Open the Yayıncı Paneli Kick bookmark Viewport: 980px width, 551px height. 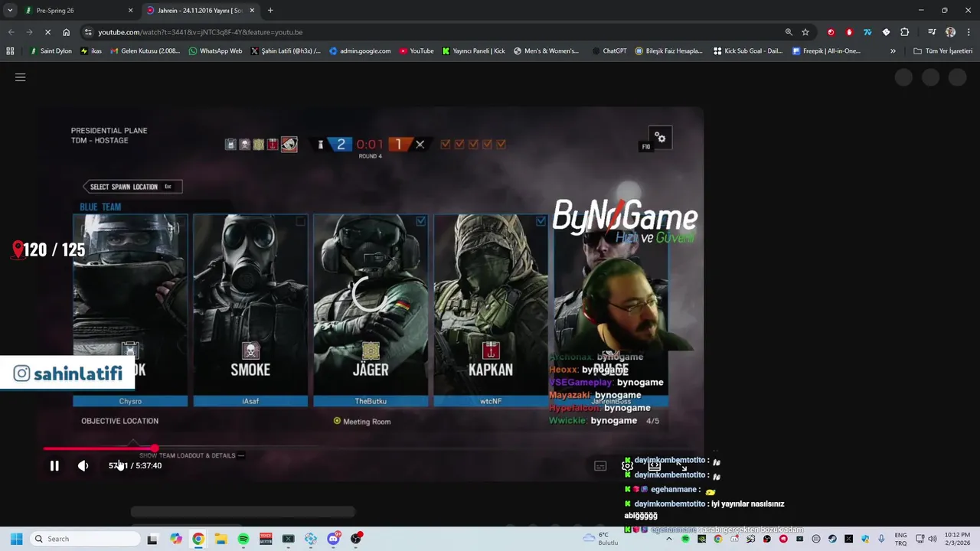[474, 51]
